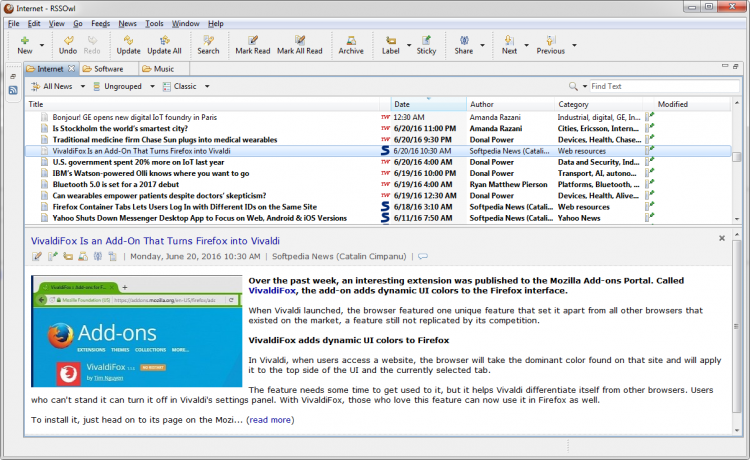Click the mark-read icon under the article title
This screenshot has width=750, height=460.
(37, 256)
